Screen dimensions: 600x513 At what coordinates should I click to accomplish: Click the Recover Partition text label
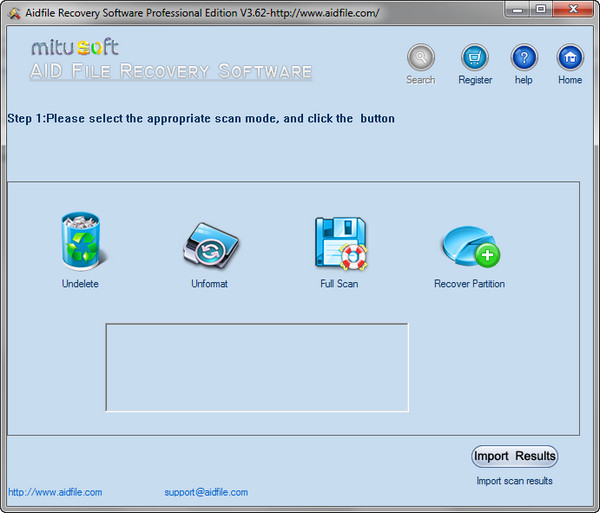point(469,283)
